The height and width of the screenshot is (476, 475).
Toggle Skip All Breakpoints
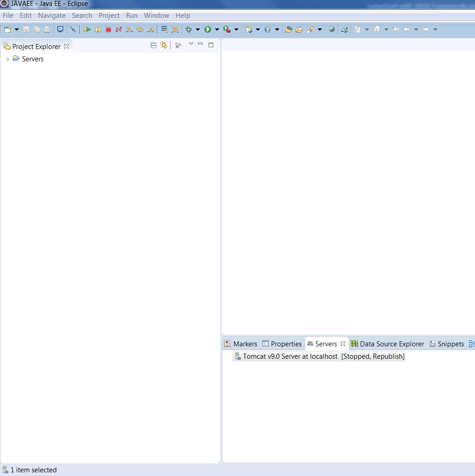pos(73,29)
